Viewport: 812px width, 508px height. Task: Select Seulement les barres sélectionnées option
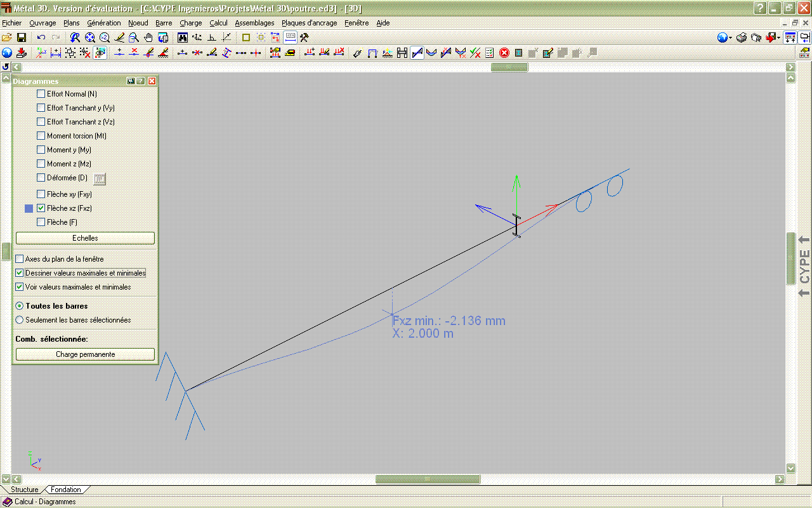(20, 320)
